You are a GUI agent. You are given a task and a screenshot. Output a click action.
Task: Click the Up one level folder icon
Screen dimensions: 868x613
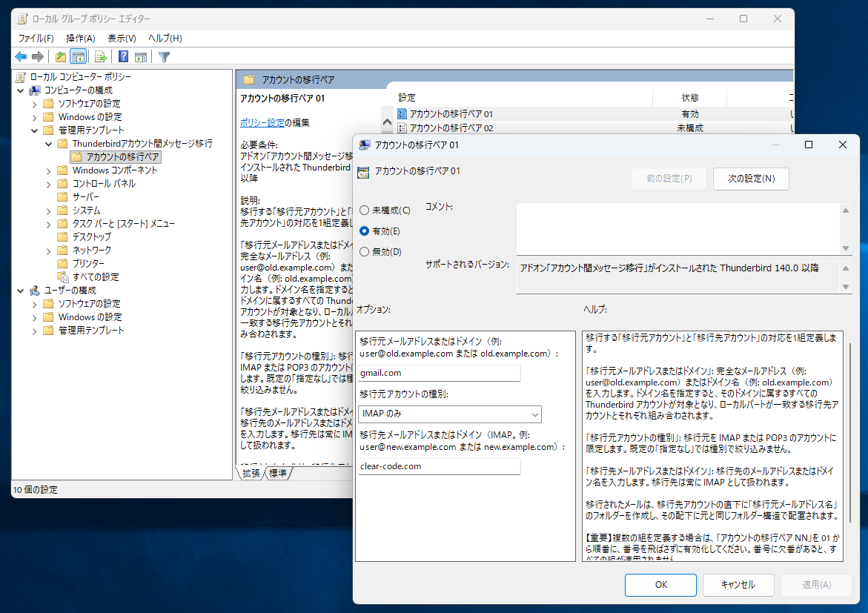60,56
